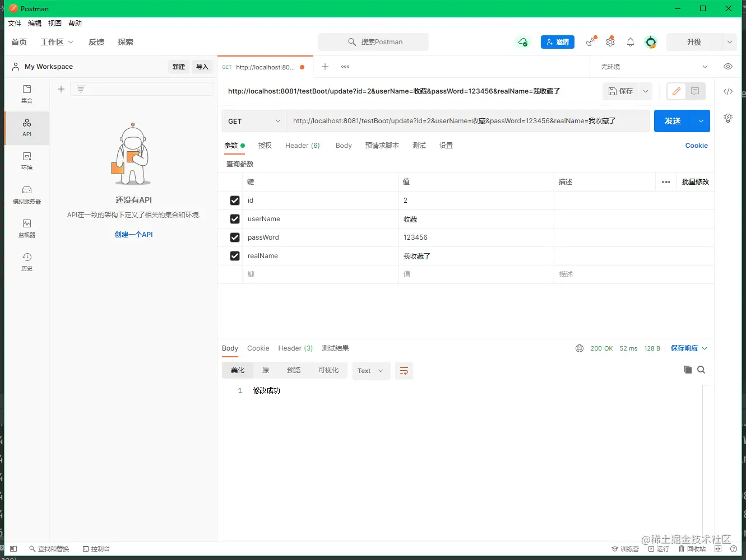746x560 pixels.
Task: Switch to response 测试结果 tab
Action: click(x=335, y=348)
